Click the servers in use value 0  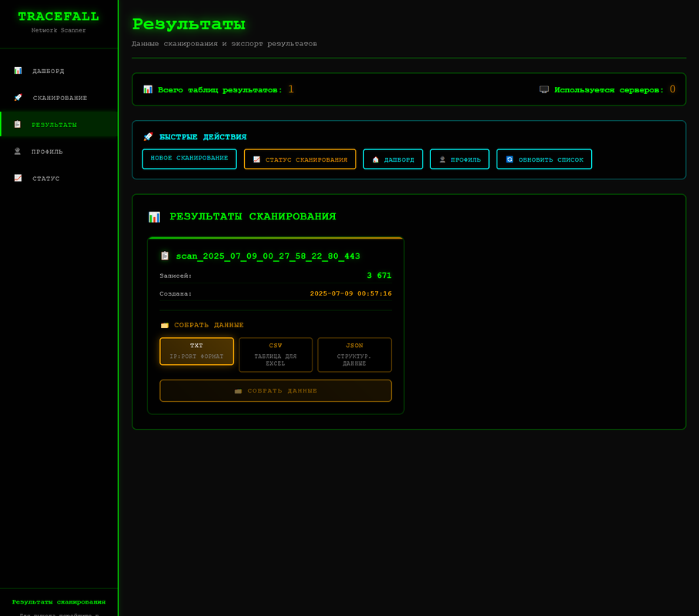(x=673, y=89)
